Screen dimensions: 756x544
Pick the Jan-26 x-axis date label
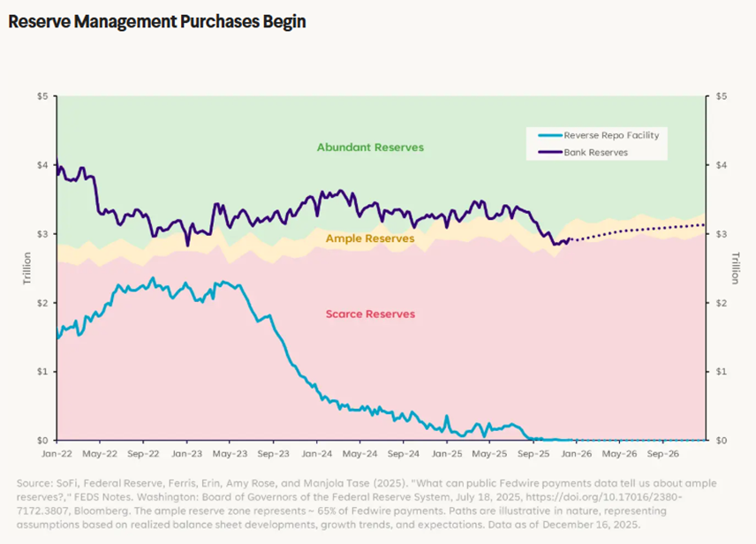(x=576, y=453)
